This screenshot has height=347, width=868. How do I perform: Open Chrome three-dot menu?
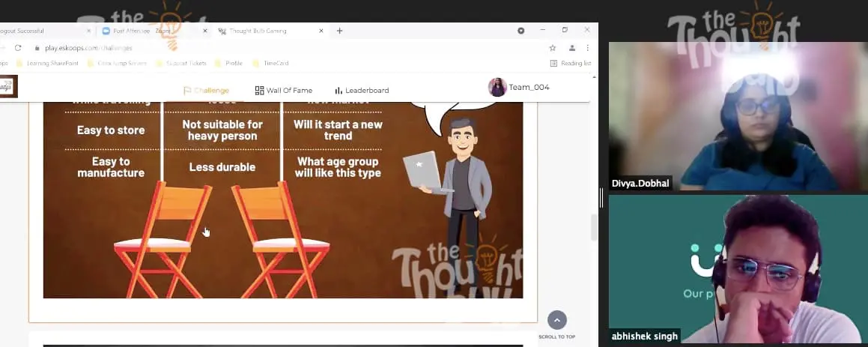pyautogui.click(x=587, y=48)
